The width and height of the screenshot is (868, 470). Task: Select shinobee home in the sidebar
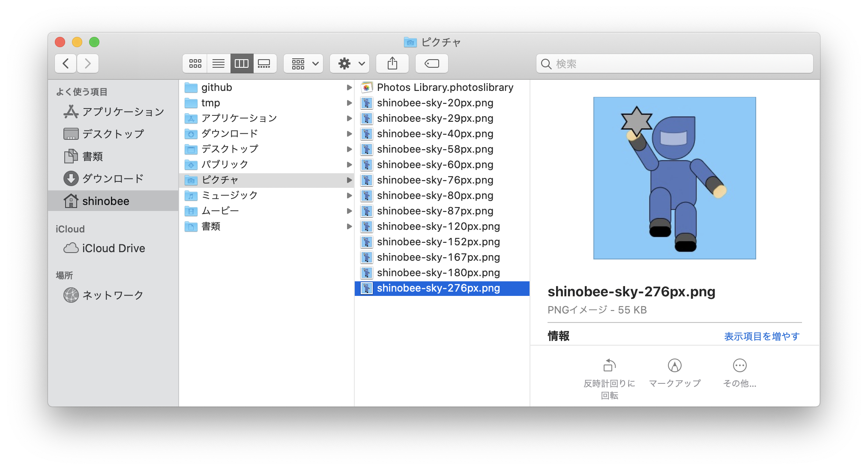click(113, 201)
